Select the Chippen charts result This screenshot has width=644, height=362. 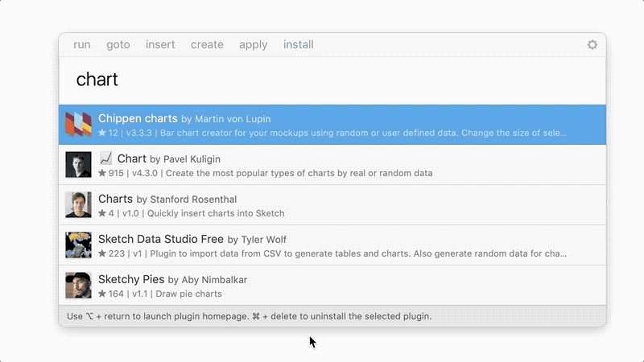pos(332,125)
